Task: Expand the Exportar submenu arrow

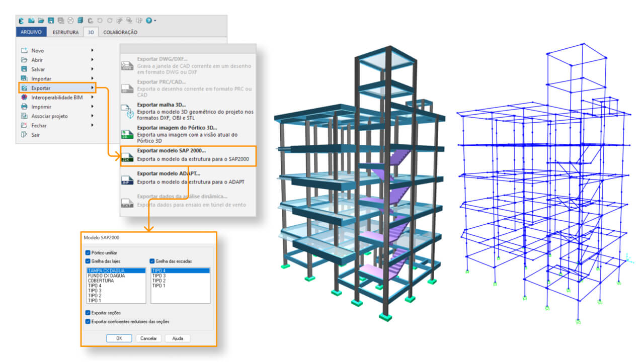Action: (93, 88)
